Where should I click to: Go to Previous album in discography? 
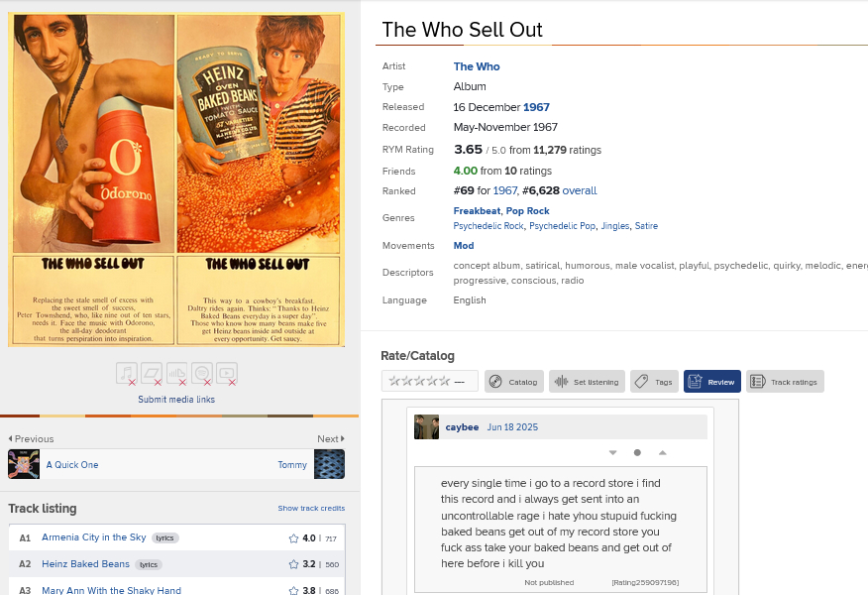(31, 438)
